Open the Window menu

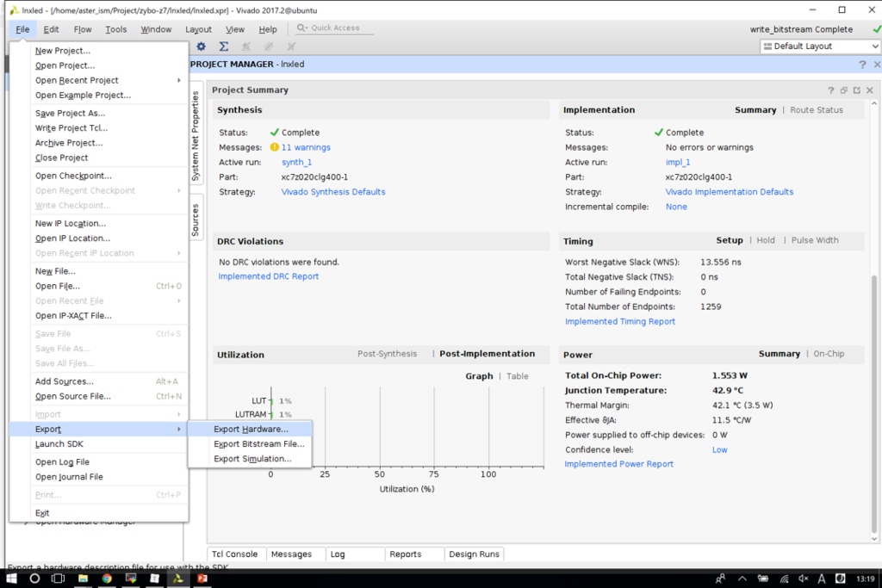(156, 29)
